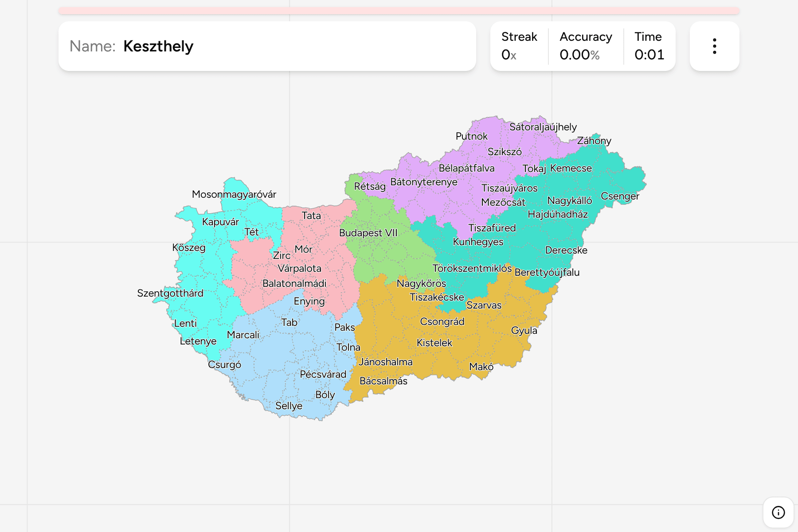The image size is (798, 532).
Task: Select the Kemecse district label
Action: (x=571, y=168)
